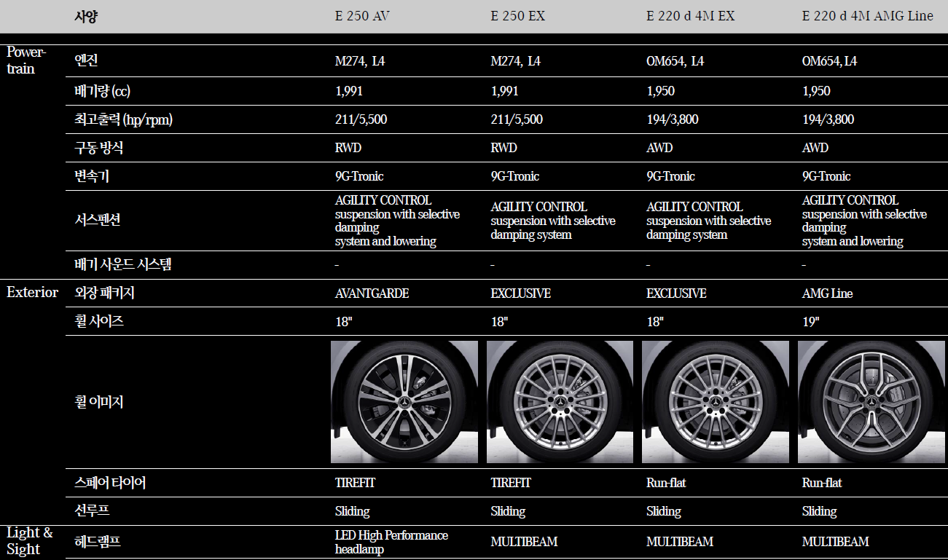The image size is (948, 560).
Task: Click the '최고출력 (hp/rpm)' row label
Action: pyautogui.click(x=123, y=119)
